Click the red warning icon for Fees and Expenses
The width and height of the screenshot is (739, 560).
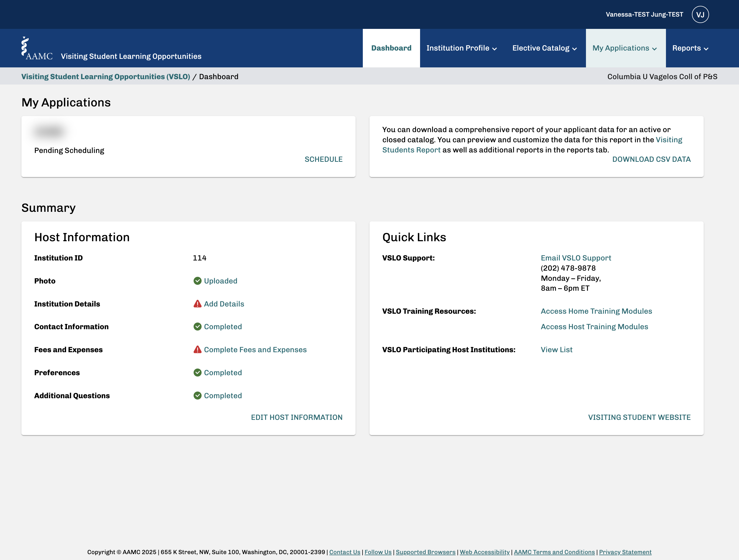tap(197, 350)
